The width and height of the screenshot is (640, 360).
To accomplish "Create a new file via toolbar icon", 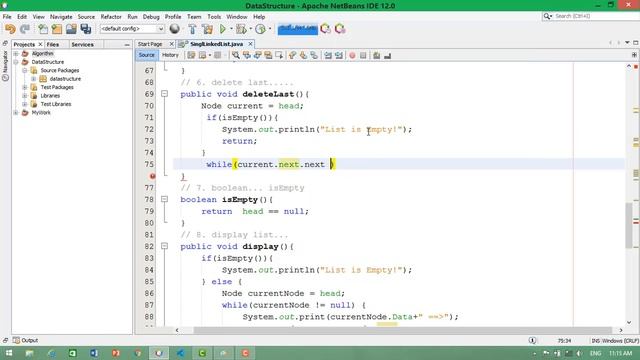I will (43, 29).
